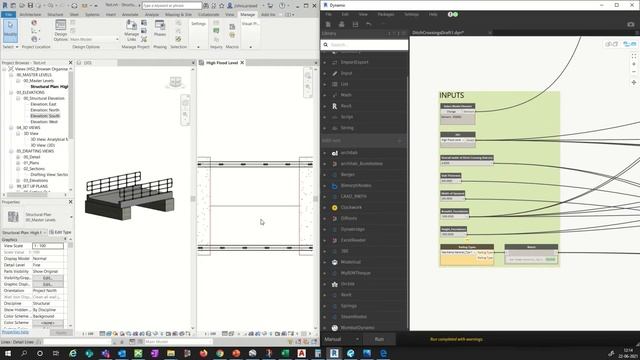The height and width of the screenshot is (360, 640).
Task: Open the Annotate ribbon tab in Revit
Action: click(x=130, y=14)
